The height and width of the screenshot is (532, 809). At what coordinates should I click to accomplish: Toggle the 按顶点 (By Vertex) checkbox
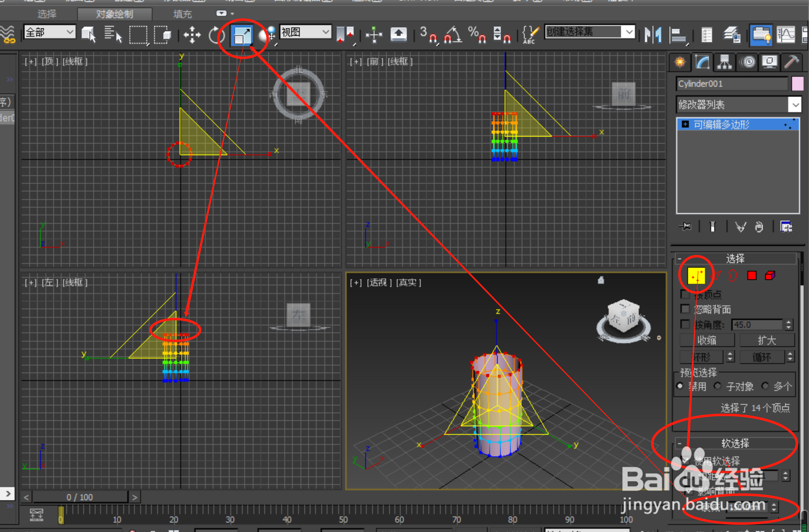[x=685, y=294]
